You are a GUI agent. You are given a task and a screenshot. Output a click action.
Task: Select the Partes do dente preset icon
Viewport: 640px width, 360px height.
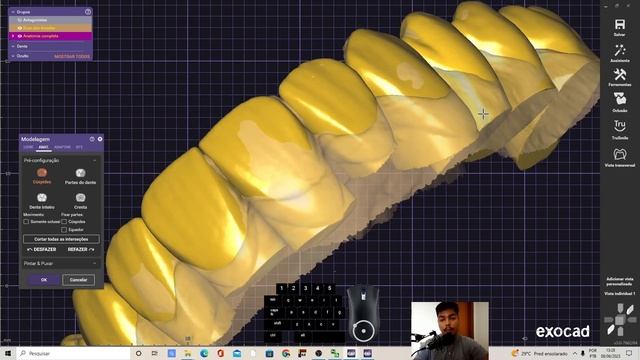pyautogui.click(x=80, y=173)
